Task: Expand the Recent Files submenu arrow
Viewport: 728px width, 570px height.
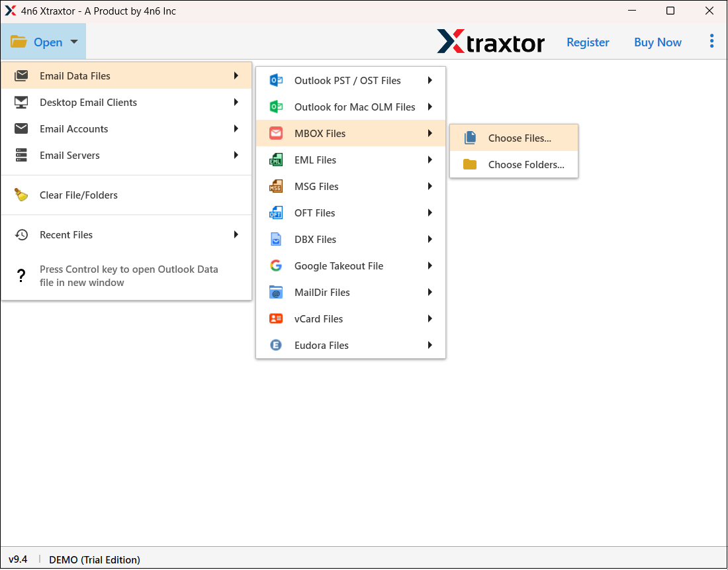Action: click(x=236, y=234)
